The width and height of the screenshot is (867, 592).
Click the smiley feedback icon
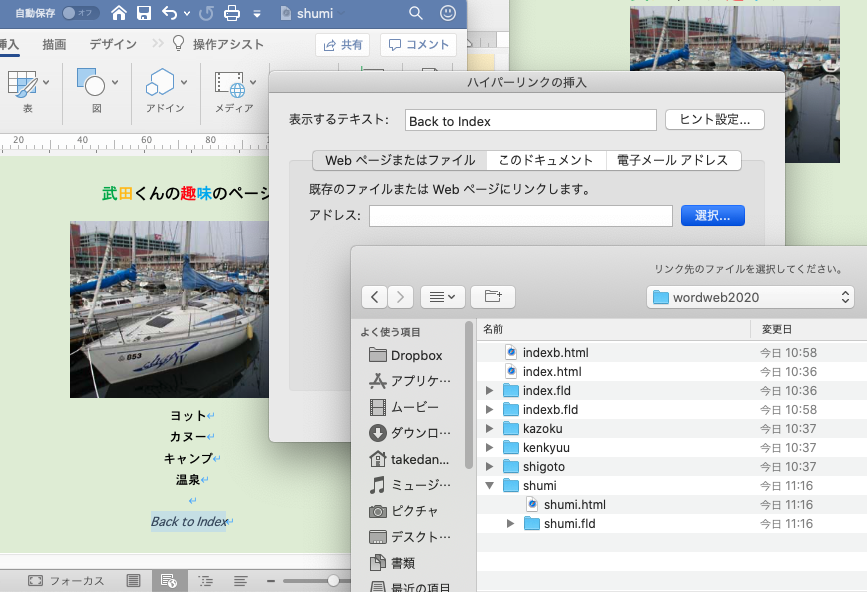448,13
